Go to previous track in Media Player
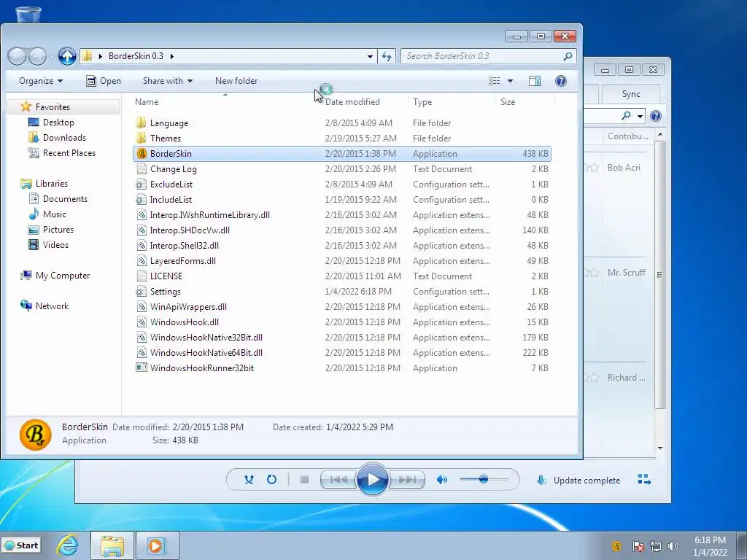This screenshot has width=747, height=560. pos(338,480)
